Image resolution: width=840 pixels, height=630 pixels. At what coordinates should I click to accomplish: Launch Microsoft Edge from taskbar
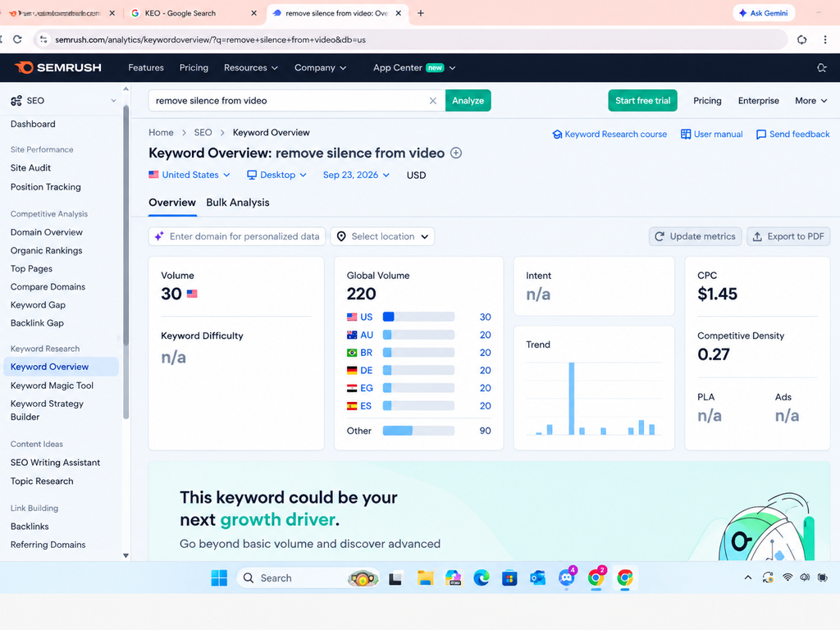pyautogui.click(x=481, y=578)
